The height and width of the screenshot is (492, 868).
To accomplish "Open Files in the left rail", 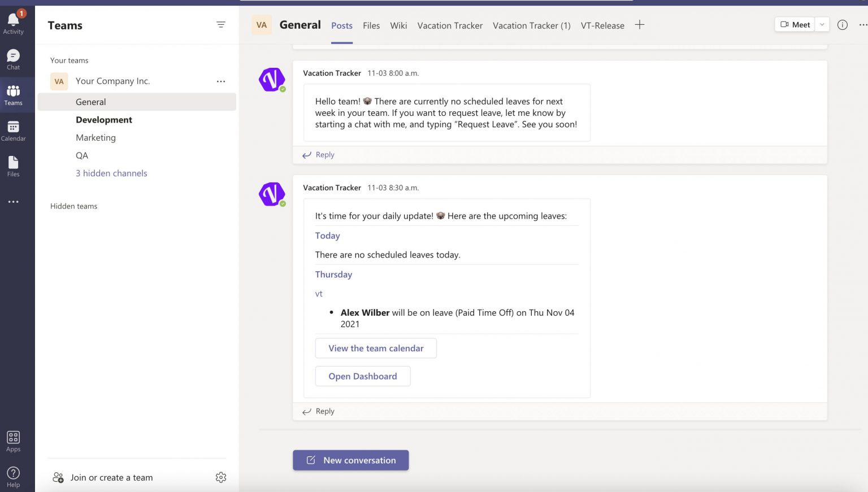I will (14, 166).
